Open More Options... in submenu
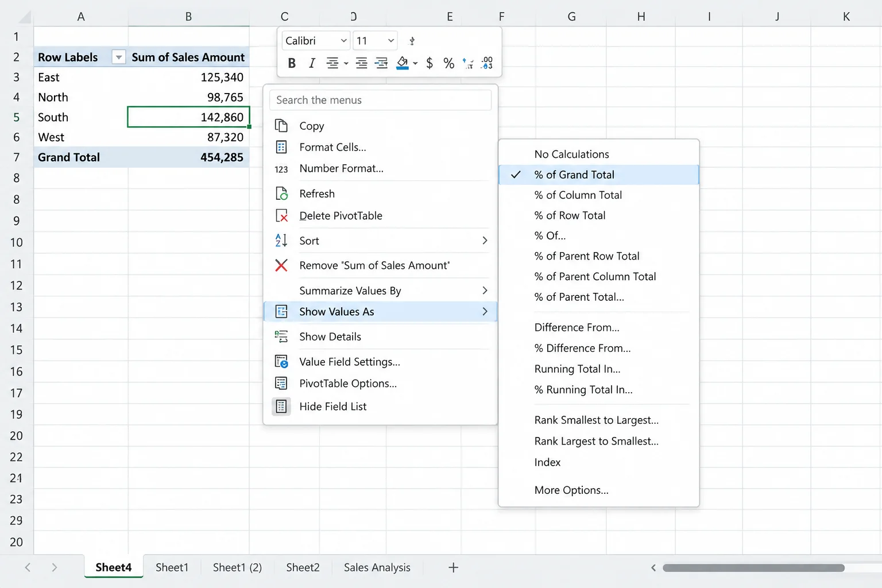The image size is (882, 588). 571,490
